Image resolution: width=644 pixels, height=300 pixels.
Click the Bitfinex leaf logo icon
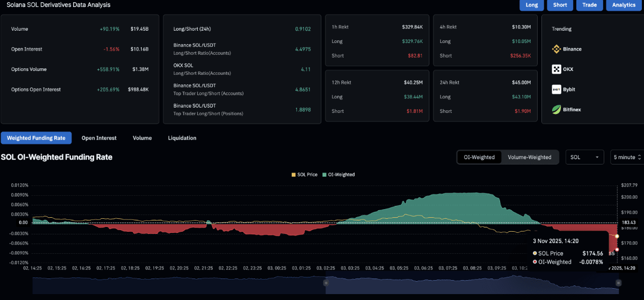pyautogui.click(x=556, y=109)
